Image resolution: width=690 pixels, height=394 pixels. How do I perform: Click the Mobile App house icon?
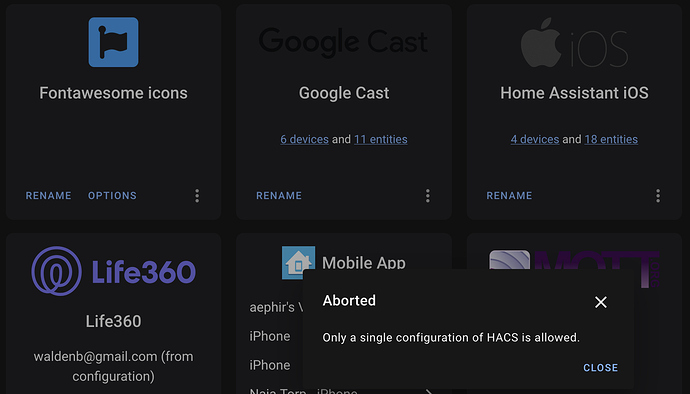tap(298, 263)
